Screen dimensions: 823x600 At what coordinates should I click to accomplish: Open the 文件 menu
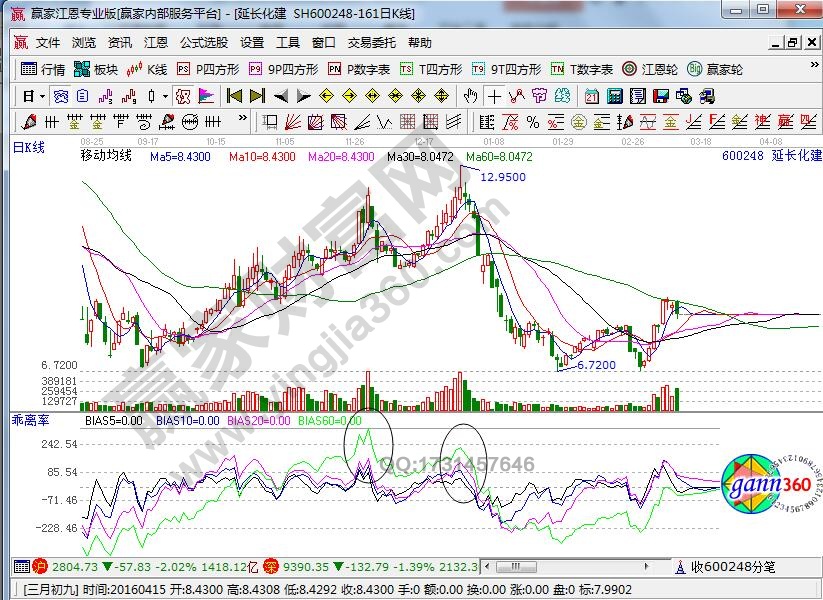click(x=48, y=43)
